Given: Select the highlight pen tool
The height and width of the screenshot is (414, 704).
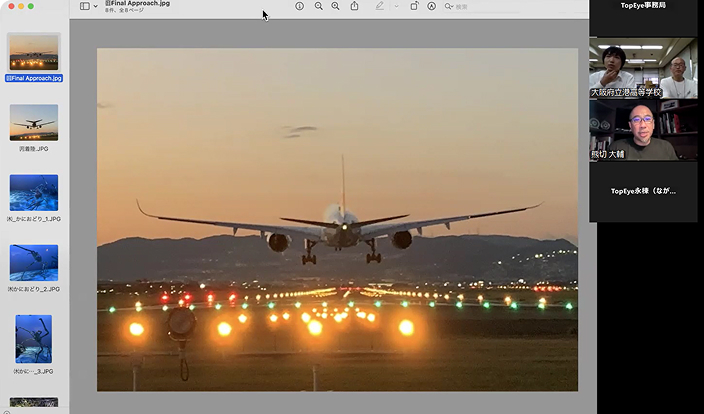Looking at the screenshot, I should point(380,6).
